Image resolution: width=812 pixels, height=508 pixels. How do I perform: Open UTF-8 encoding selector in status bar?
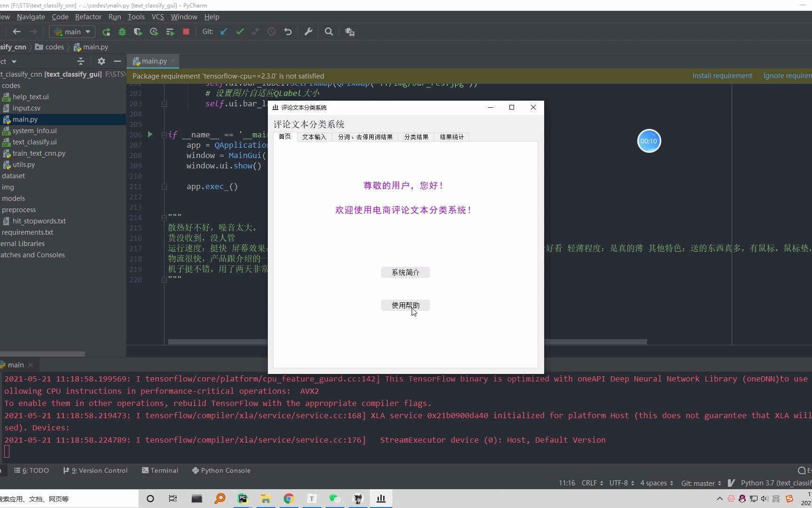(622, 483)
